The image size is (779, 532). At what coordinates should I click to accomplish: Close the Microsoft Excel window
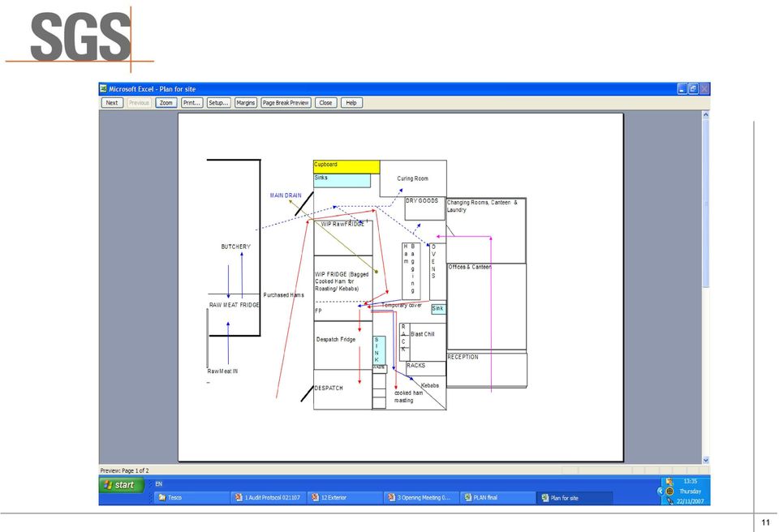(x=704, y=89)
